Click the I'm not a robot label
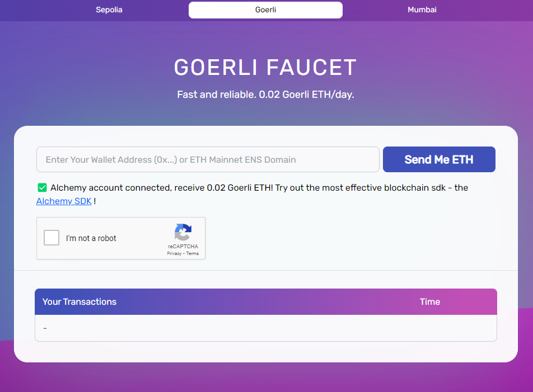 click(91, 238)
